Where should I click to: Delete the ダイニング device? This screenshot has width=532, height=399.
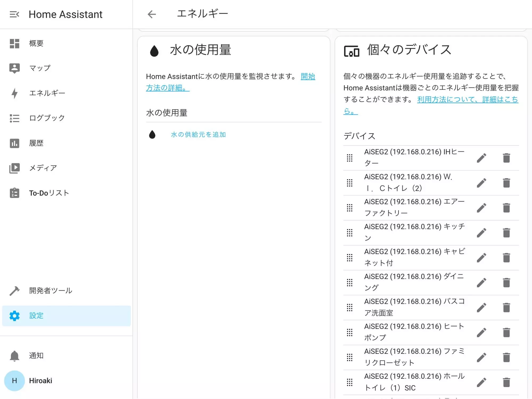[506, 282]
